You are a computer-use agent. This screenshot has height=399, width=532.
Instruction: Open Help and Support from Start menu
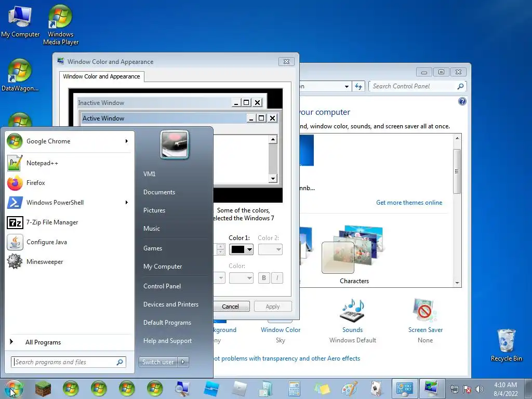click(167, 341)
